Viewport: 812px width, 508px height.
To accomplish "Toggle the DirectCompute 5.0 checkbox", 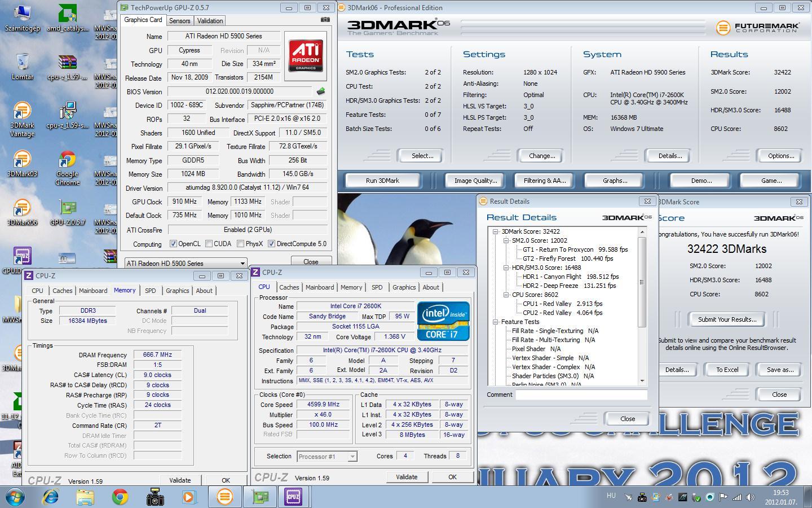I will (271, 244).
